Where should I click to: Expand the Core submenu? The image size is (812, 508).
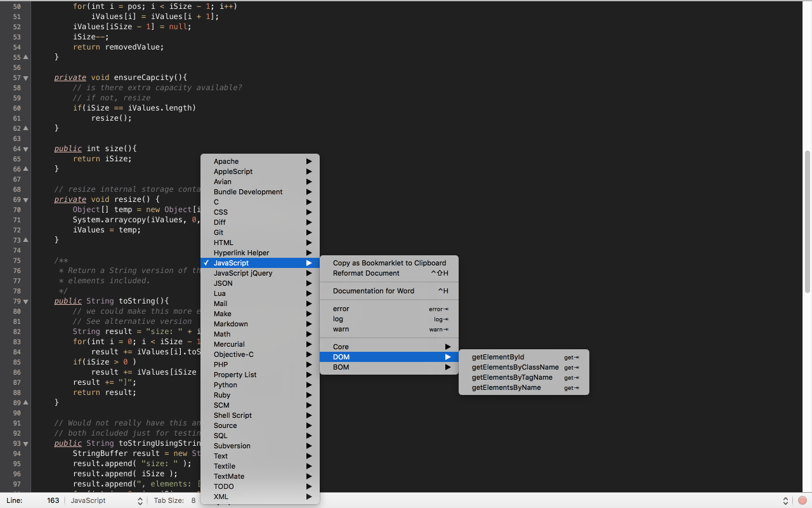(389, 347)
